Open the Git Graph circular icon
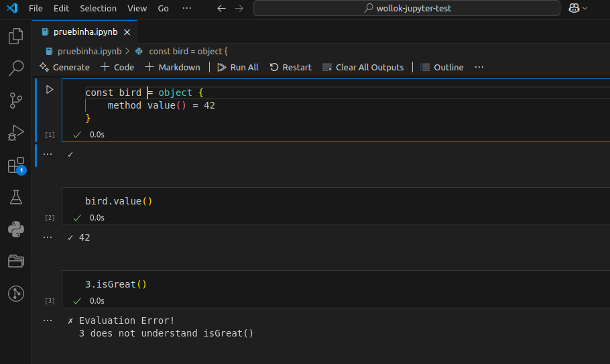The image size is (610, 364). point(15,294)
